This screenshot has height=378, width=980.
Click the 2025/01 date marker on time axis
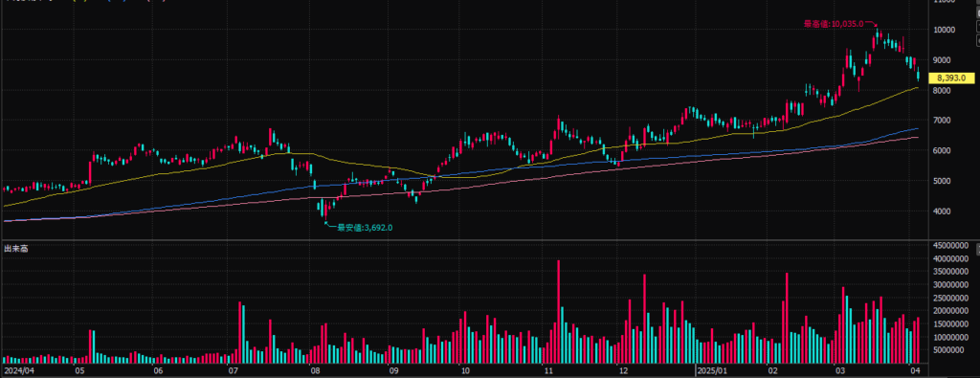point(713,370)
